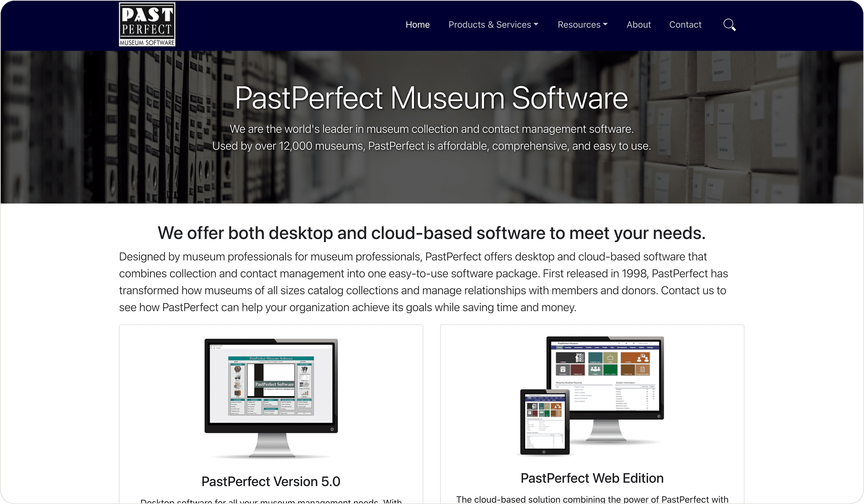This screenshot has height=504, width=864.
Task: Select the PastPerfect Web Edition heading
Action: pos(592,478)
